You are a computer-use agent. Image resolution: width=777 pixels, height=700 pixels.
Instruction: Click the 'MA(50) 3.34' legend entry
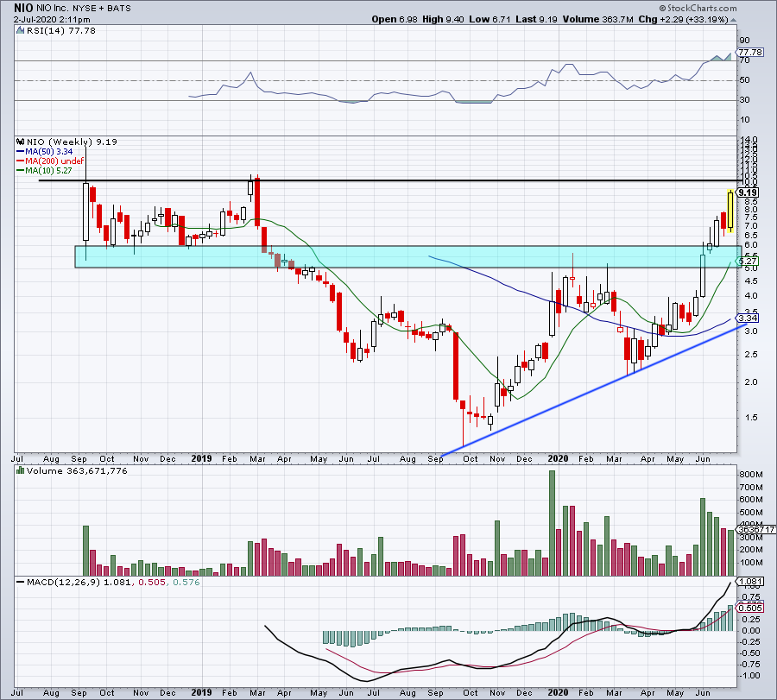click(x=48, y=152)
